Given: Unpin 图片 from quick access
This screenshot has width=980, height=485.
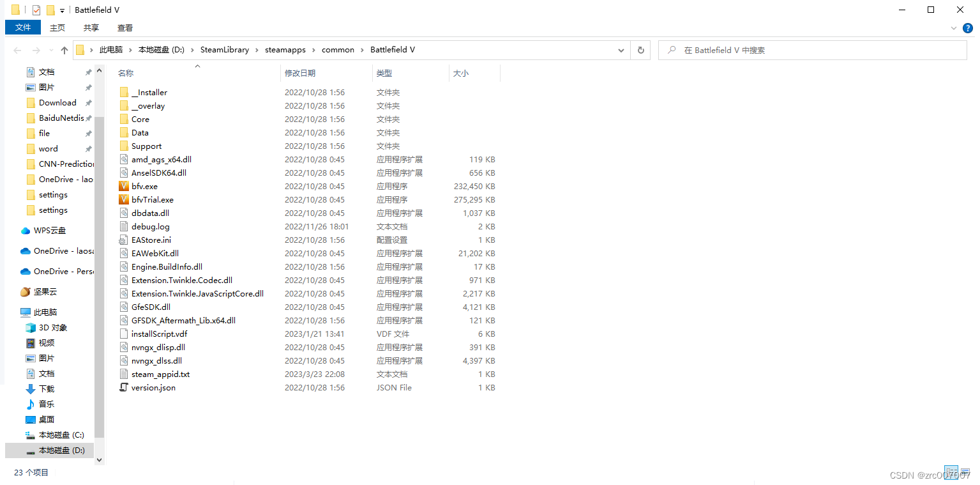Looking at the screenshot, I should point(88,87).
